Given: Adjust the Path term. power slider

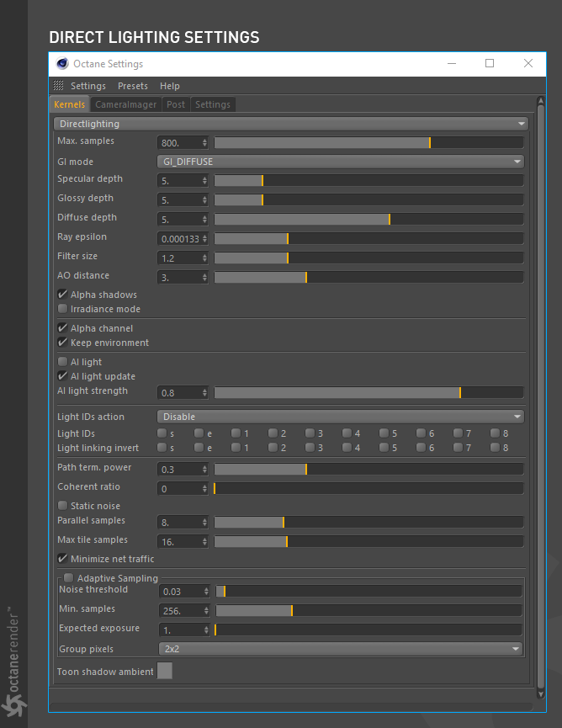Looking at the screenshot, I should (368, 469).
